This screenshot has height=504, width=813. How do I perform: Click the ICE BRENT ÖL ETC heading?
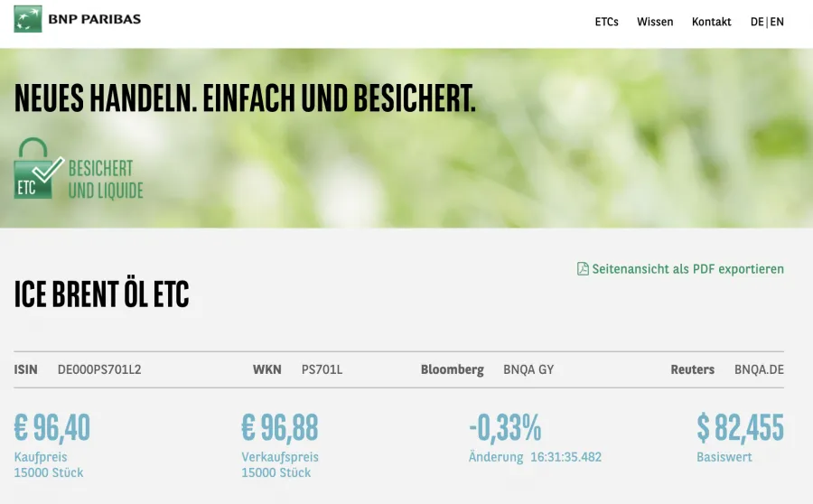coord(101,294)
